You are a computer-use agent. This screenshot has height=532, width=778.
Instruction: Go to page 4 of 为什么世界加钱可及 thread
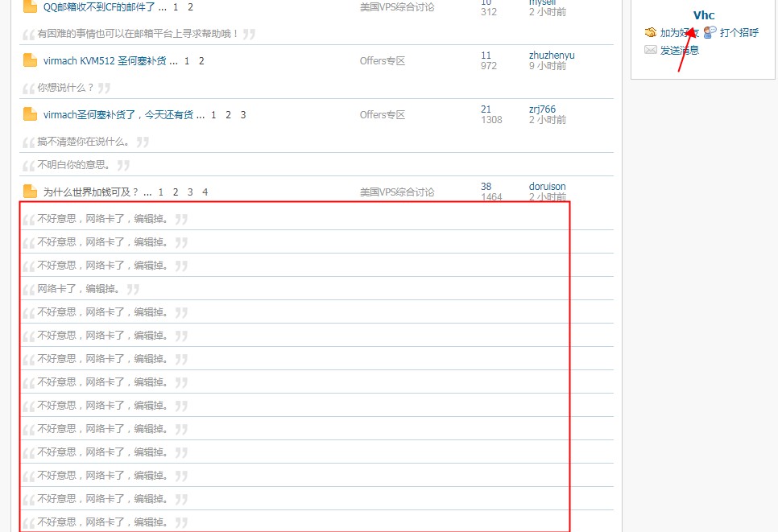[x=205, y=192]
